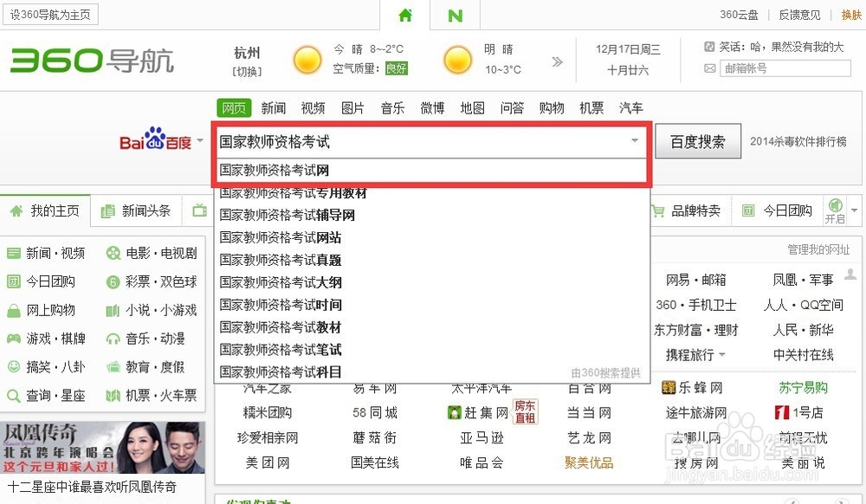Open the 今日团购 tab beside 品牌特卖
866x504 pixels.
coord(777,211)
